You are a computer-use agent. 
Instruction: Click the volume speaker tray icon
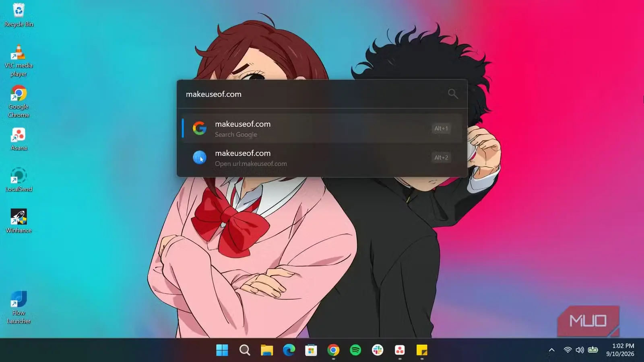(580, 350)
